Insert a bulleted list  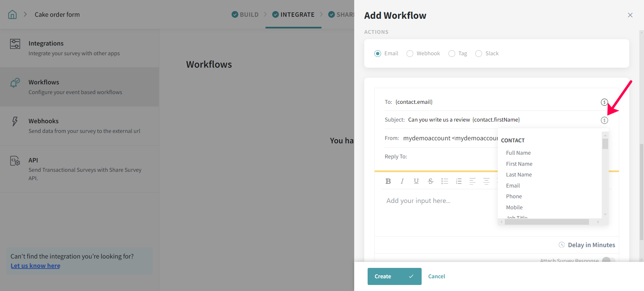pyautogui.click(x=445, y=181)
